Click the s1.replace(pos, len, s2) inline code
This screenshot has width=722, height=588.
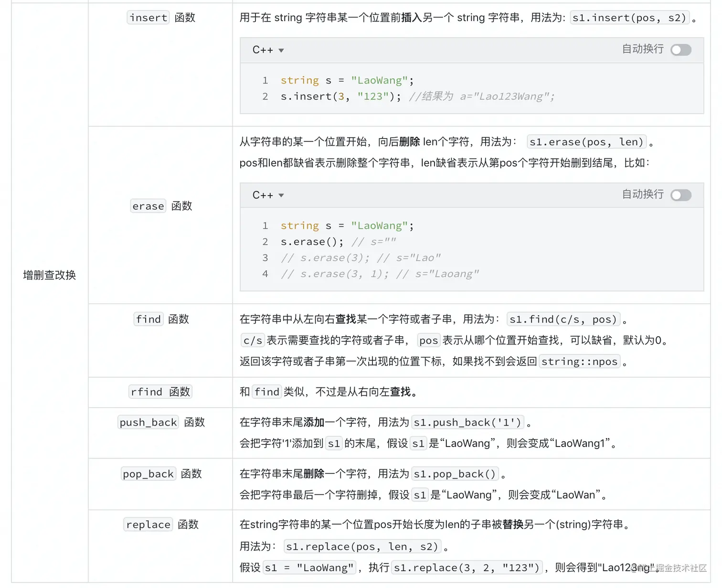[362, 546]
